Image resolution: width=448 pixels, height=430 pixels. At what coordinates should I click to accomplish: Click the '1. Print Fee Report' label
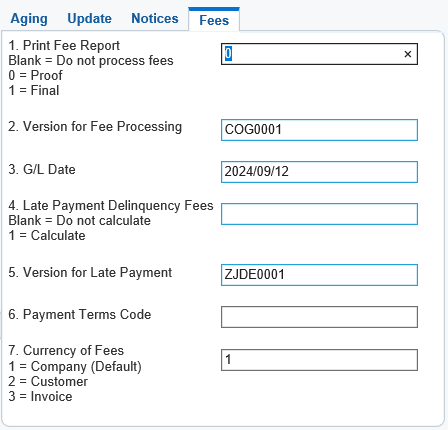click(64, 45)
